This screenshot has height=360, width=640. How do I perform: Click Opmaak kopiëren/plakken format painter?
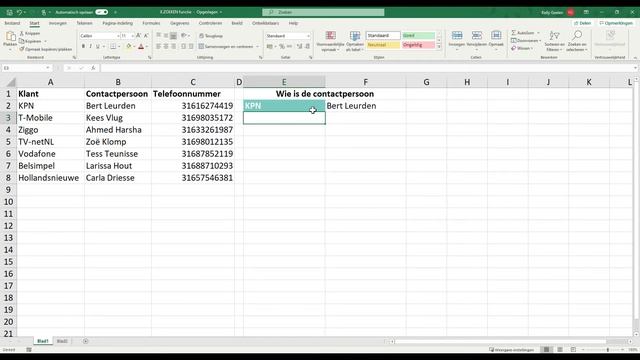click(46, 49)
